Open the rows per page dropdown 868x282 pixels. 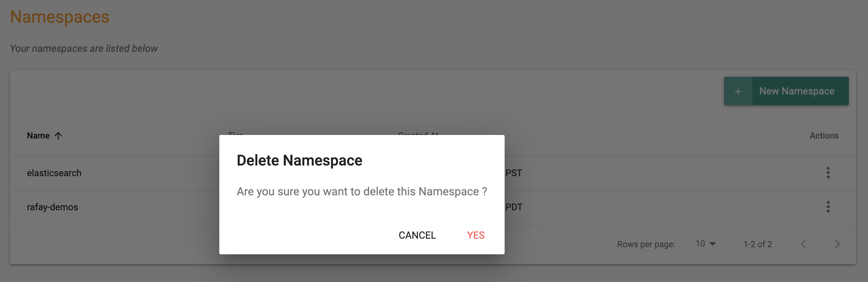point(705,244)
